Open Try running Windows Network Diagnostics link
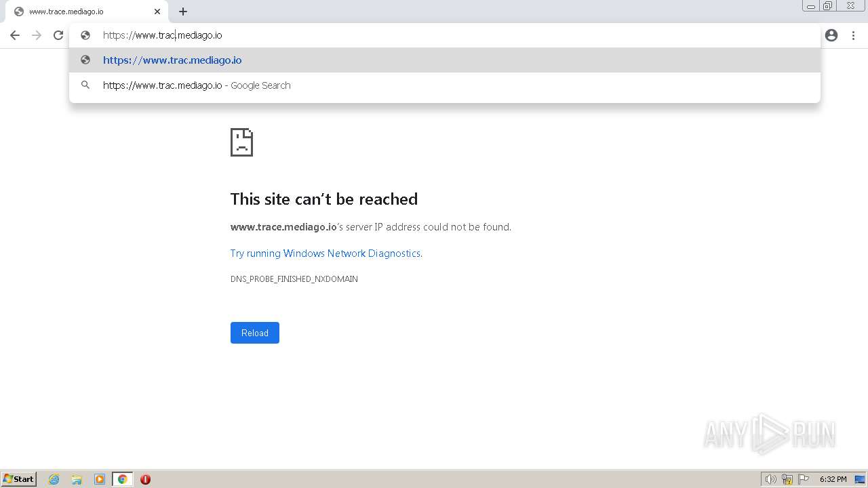 tap(325, 253)
